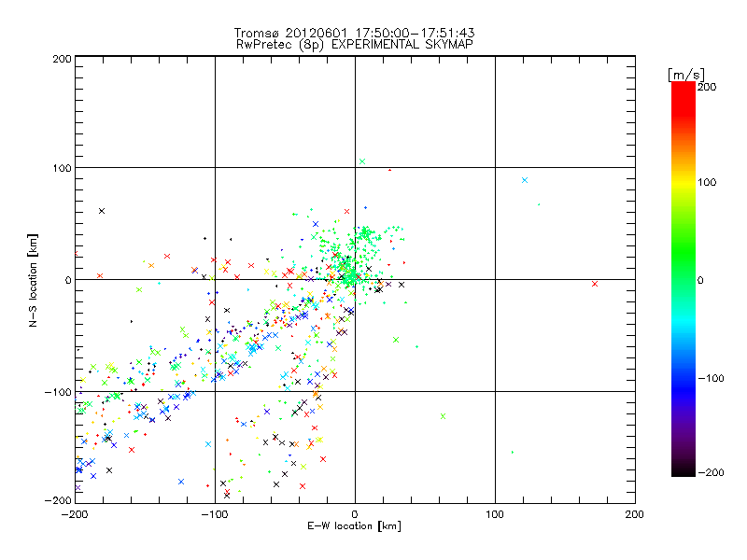Click the x-axis tick label -200
The image size is (747, 560).
click(x=75, y=514)
